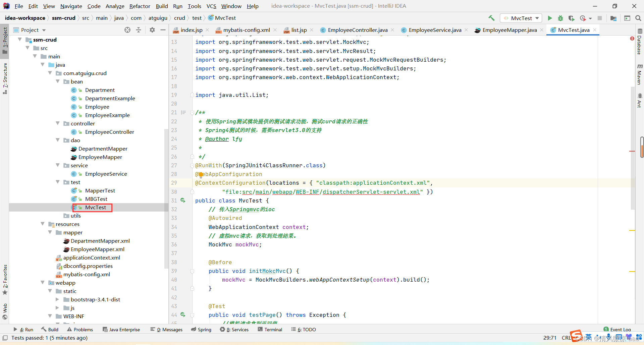Image resolution: width=644 pixels, height=345 pixels.
Task: Fold the initMokcMvc method at line 39
Action: tap(192, 271)
